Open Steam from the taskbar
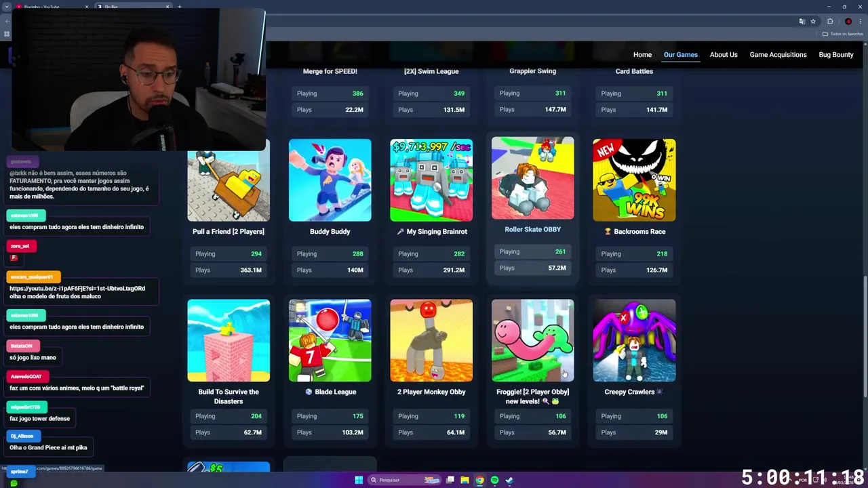868x488 pixels. [509, 480]
